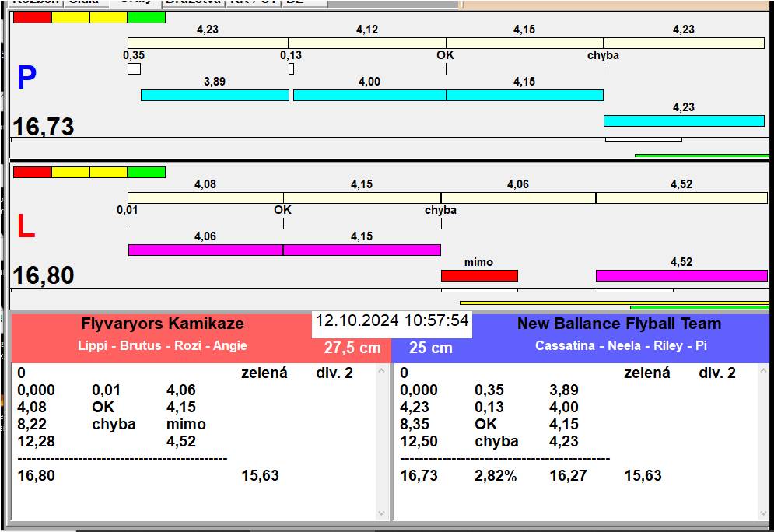
Task: Click the green start light in lane L
Action: [146, 172]
